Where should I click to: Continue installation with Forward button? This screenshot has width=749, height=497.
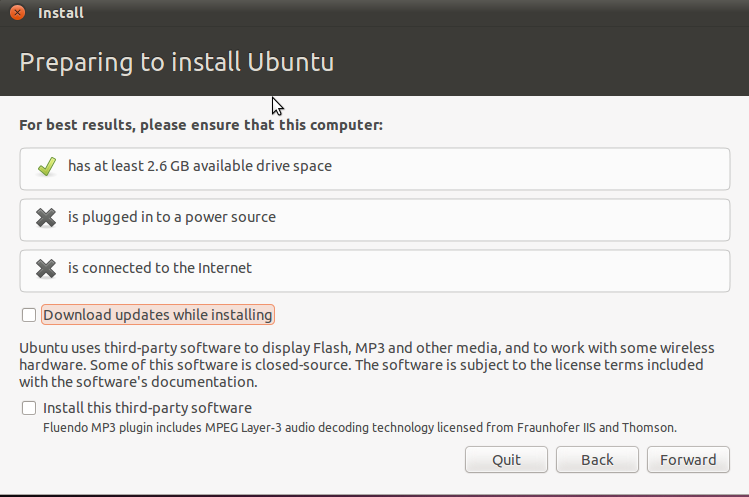688,460
